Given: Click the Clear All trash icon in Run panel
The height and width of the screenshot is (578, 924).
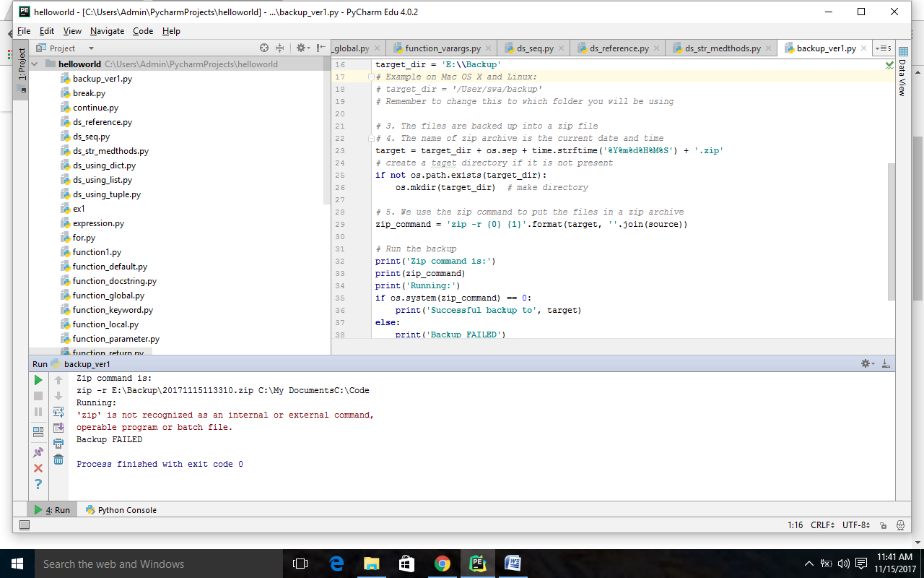Looking at the screenshot, I should (58, 460).
